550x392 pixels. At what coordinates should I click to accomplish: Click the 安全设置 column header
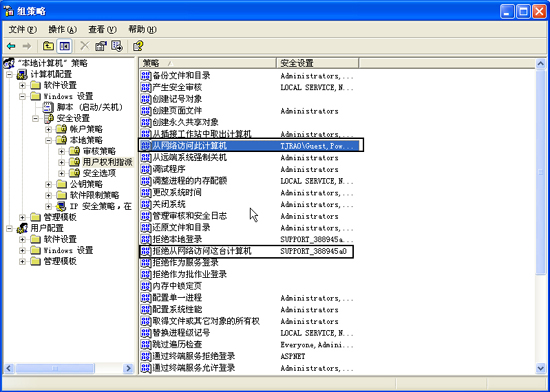pyautogui.click(x=317, y=63)
